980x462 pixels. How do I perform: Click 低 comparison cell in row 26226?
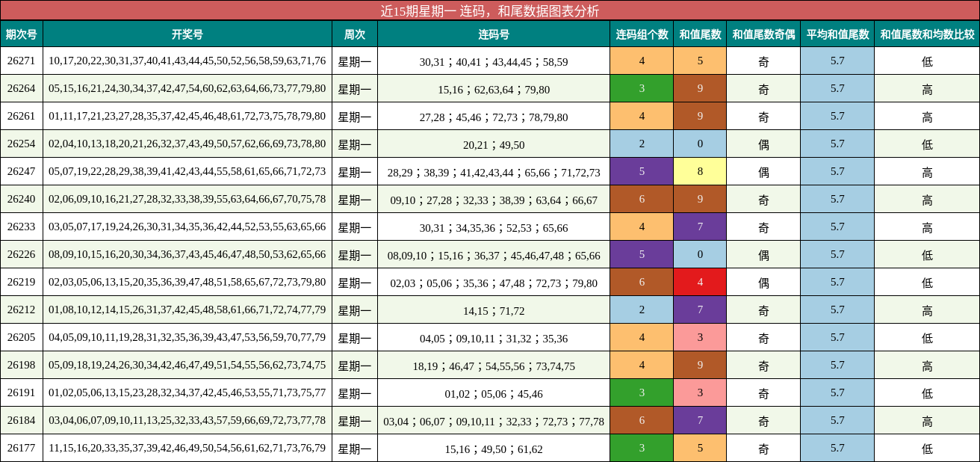pyautogui.click(x=927, y=254)
